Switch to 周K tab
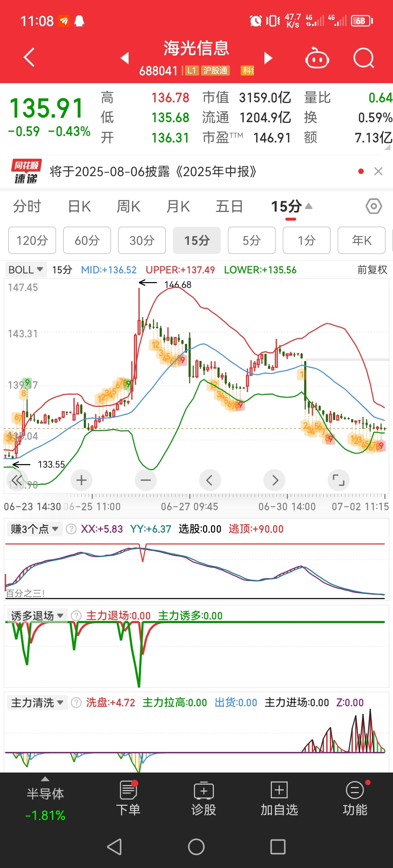This screenshot has height=868, width=393. (129, 207)
